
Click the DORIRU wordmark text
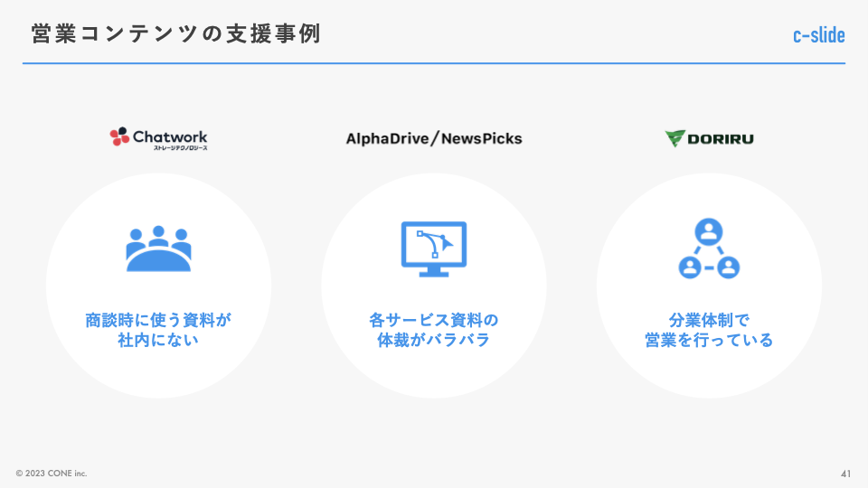(x=721, y=138)
